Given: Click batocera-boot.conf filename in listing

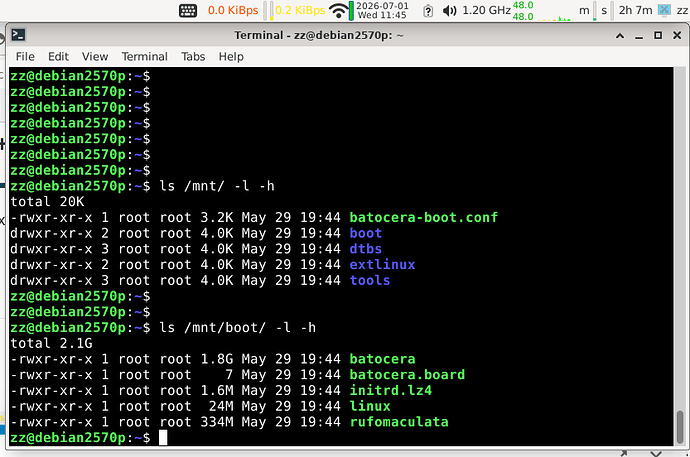Looking at the screenshot, I should [423, 217].
